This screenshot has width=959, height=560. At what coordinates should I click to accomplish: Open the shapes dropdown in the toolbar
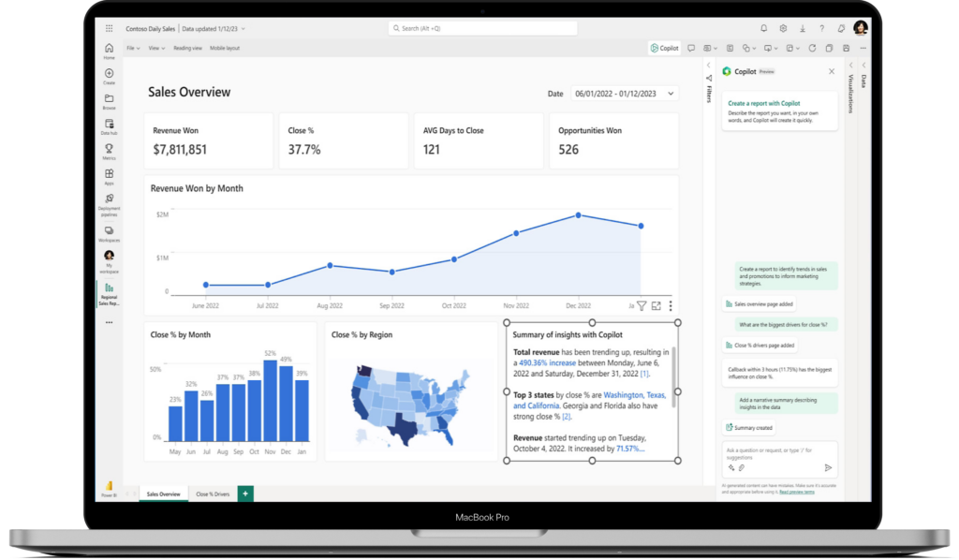(x=749, y=48)
